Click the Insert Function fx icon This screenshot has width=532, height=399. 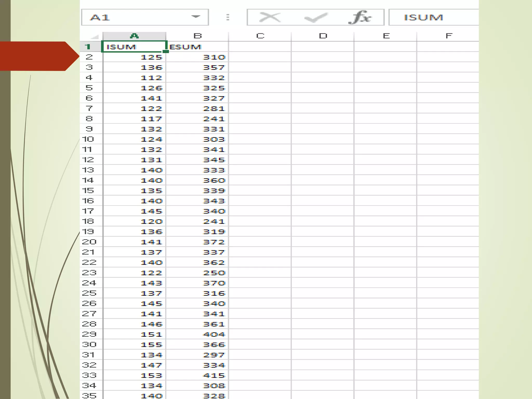360,17
